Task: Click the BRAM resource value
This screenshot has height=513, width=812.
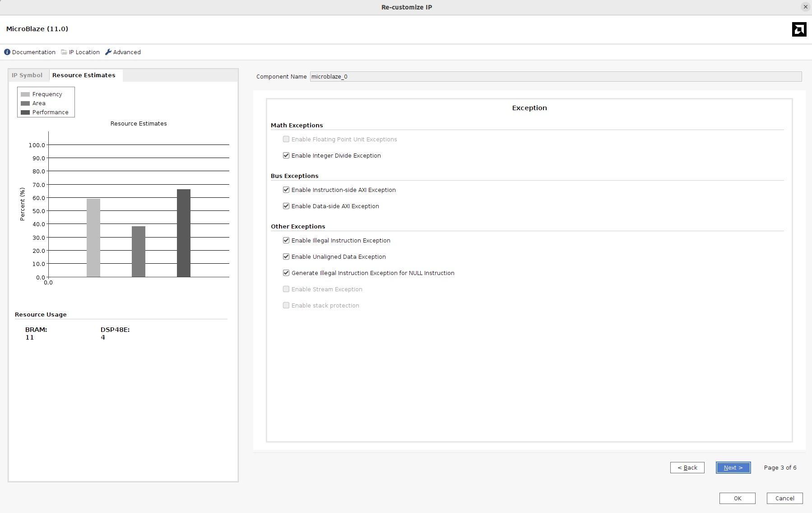Action: (29, 338)
